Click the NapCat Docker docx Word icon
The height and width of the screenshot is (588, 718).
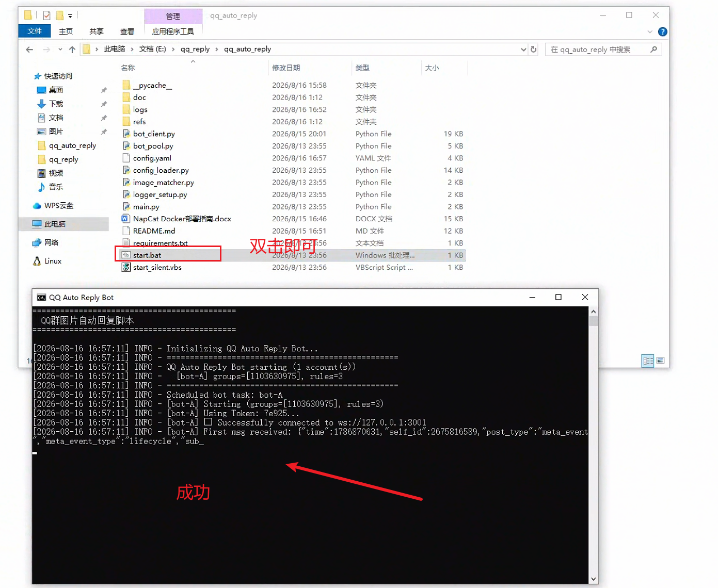[125, 219]
